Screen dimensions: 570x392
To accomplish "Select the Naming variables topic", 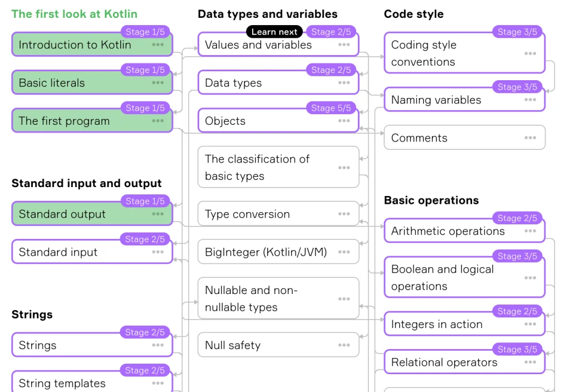I will (x=445, y=100).
